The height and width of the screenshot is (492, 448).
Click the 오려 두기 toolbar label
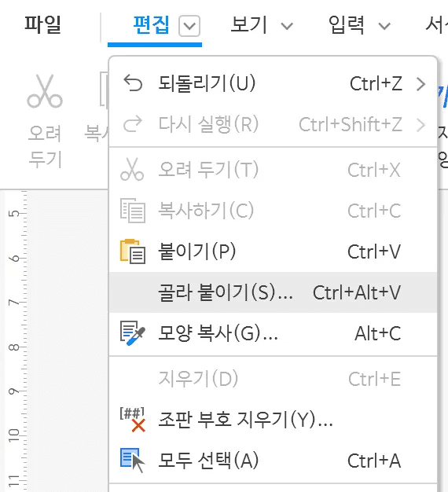point(45,146)
